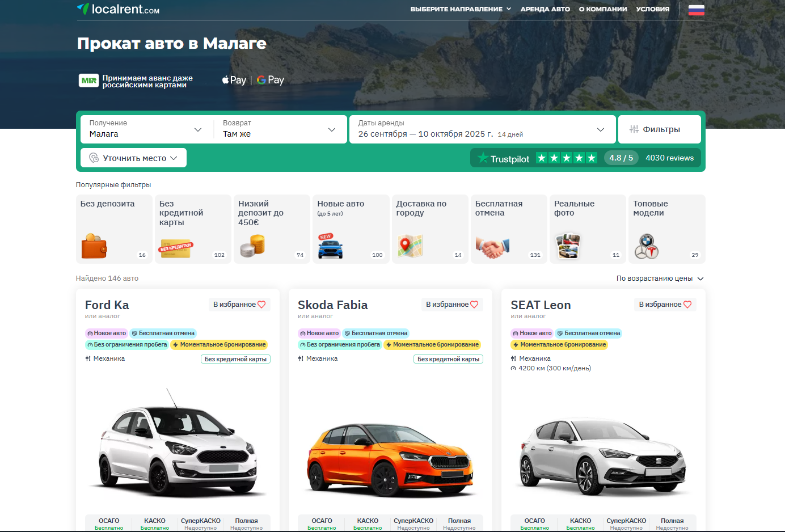This screenshot has height=532, width=785.
Task: Filter by 'Новые авто' blue car icon
Action: tap(351, 229)
